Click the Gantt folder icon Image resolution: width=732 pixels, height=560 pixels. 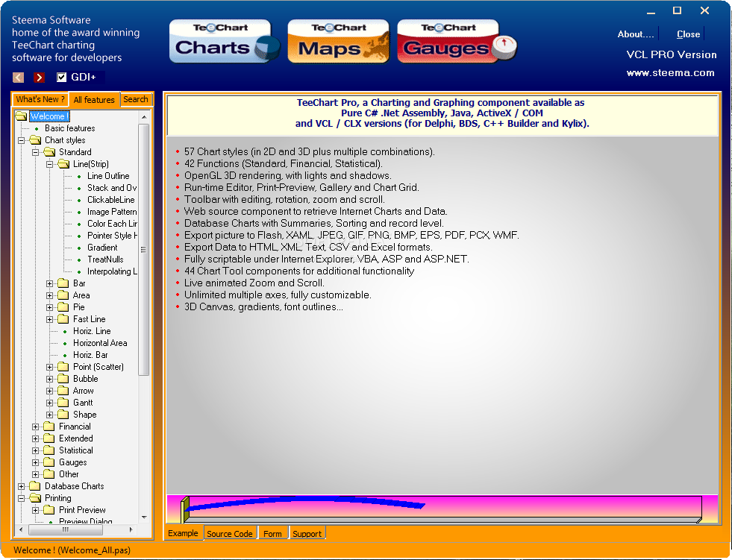(63, 402)
